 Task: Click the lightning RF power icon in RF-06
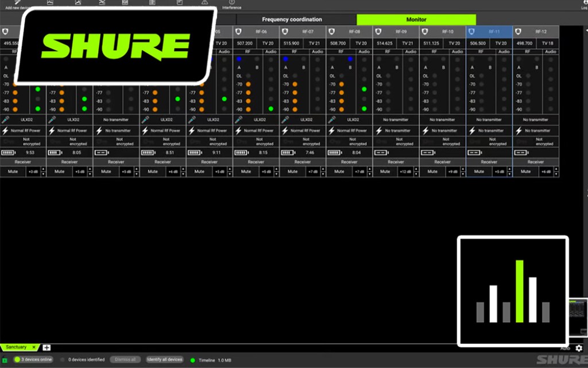(x=238, y=131)
